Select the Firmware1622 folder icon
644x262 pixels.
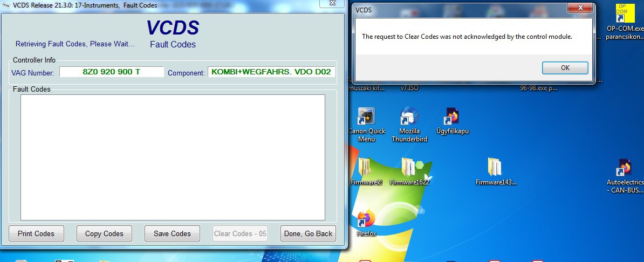[409, 171]
